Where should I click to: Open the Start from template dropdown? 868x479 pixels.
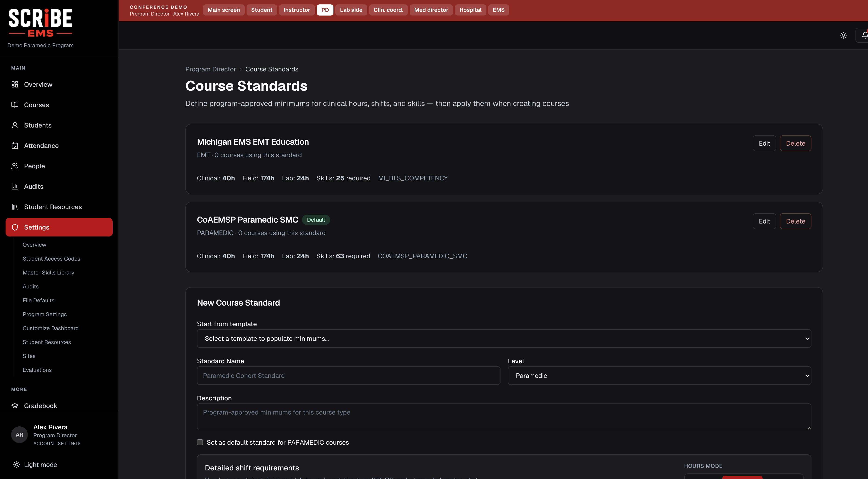(504, 338)
